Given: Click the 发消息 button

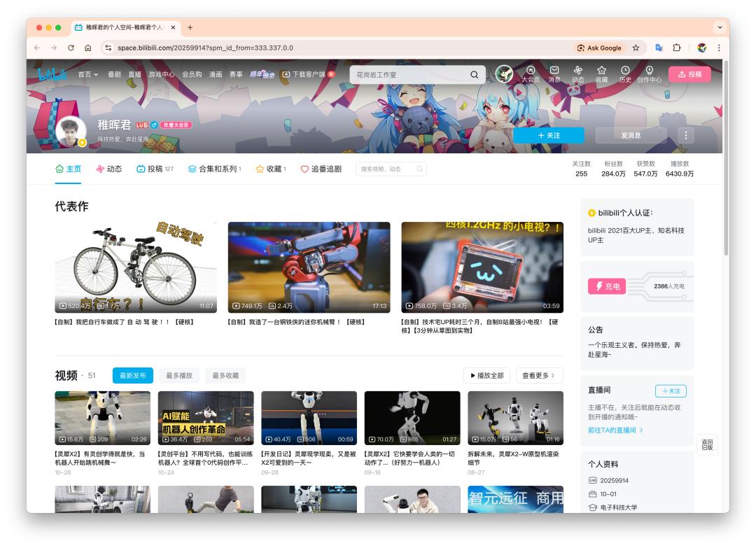Looking at the screenshot, I should 631,136.
